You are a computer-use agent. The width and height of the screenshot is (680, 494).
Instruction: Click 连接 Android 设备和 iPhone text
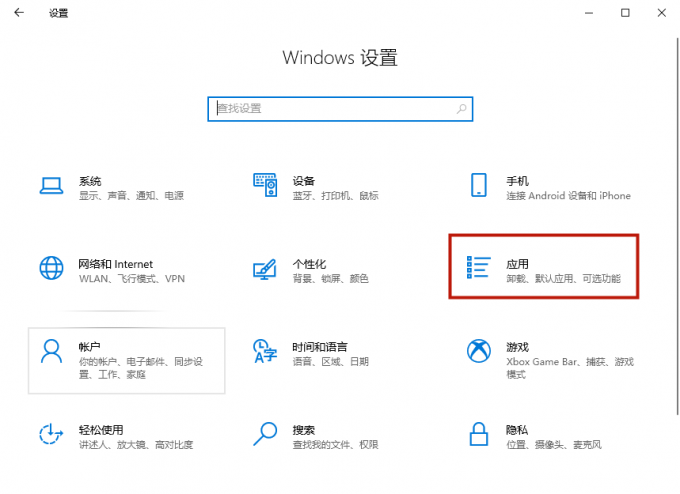point(569,196)
